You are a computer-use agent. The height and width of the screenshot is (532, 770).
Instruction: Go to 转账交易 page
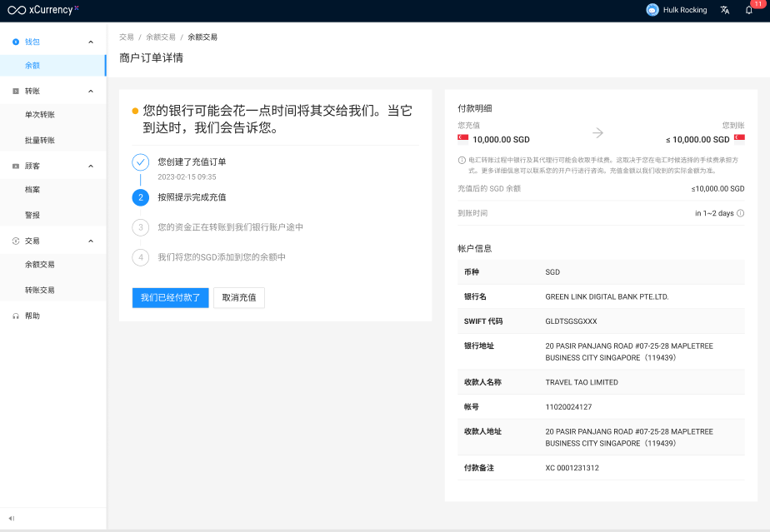[39, 290]
